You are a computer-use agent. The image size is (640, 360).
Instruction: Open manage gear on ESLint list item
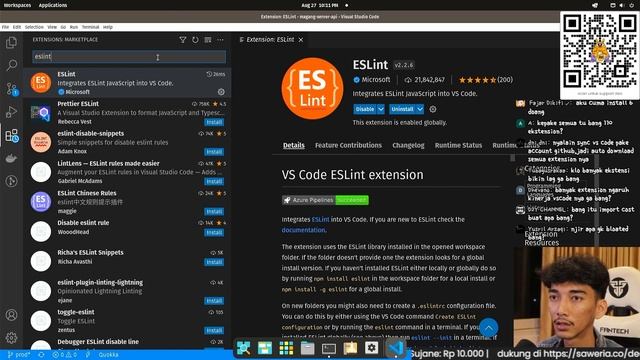point(221,92)
